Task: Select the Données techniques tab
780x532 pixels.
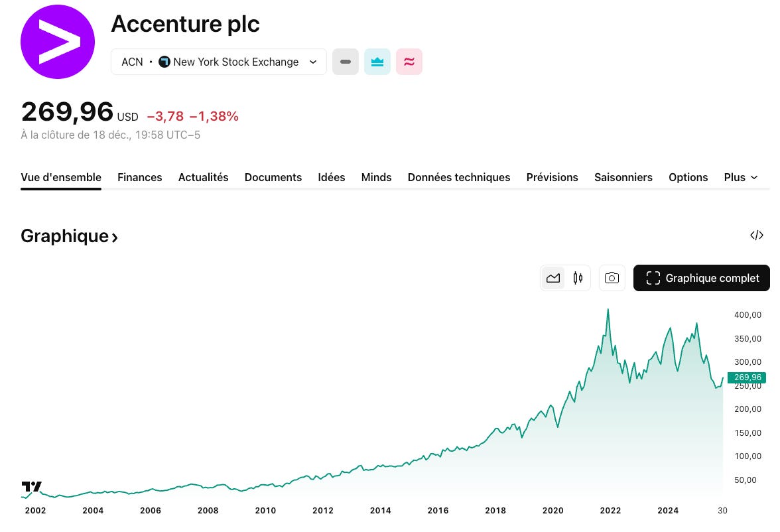Action: 458,177
